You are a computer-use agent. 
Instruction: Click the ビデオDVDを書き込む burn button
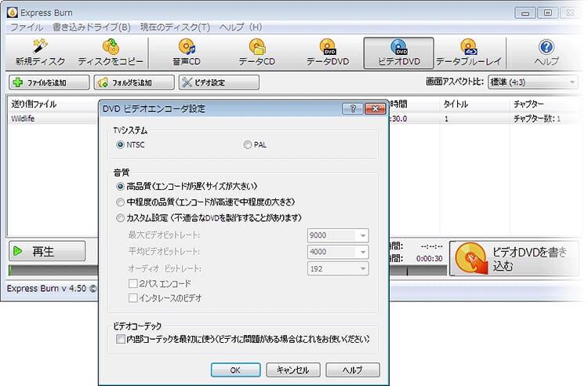tap(514, 259)
